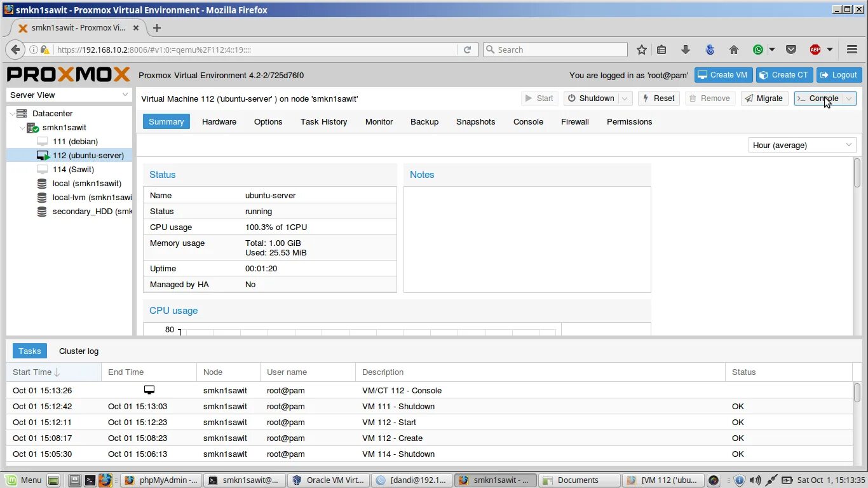The width and height of the screenshot is (868, 488).
Task: Click the URL address bar
Action: (254, 50)
